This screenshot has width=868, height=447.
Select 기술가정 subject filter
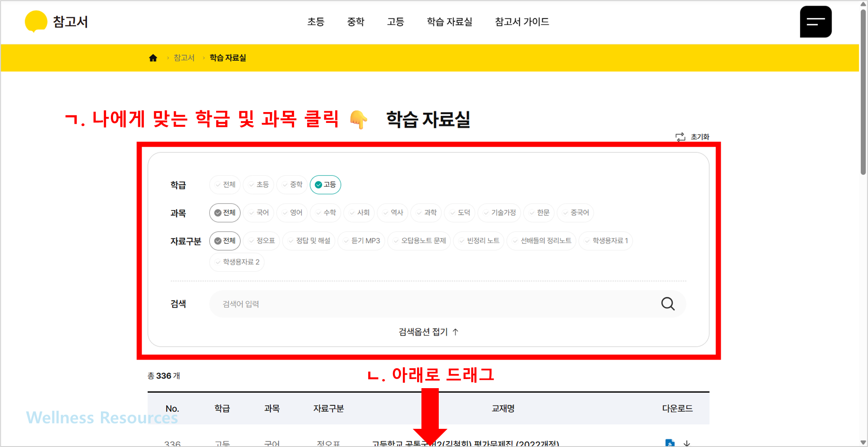click(x=499, y=213)
